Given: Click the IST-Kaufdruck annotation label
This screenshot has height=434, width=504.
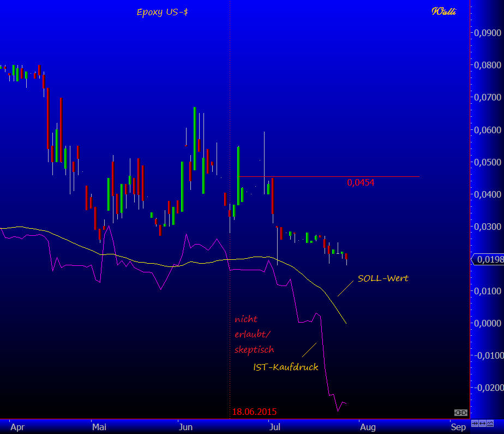Looking at the screenshot, I should tap(286, 367).
